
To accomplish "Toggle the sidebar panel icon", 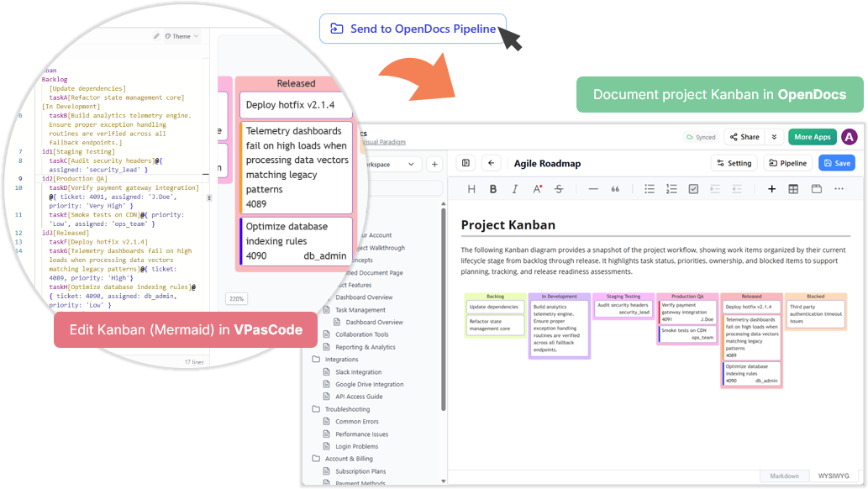I will [x=466, y=163].
